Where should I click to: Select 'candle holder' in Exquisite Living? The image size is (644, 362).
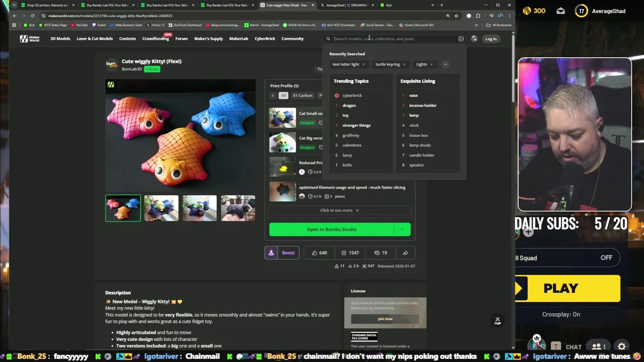point(422,155)
